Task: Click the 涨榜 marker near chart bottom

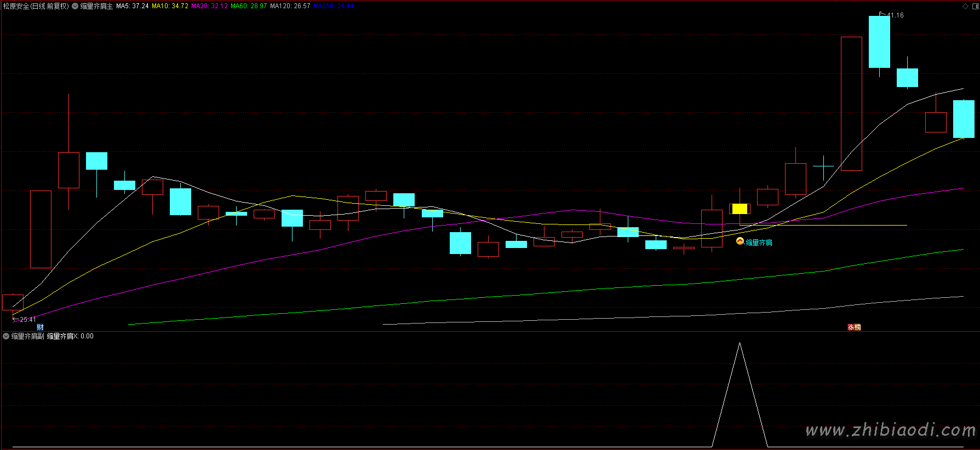Action: pos(854,327)
